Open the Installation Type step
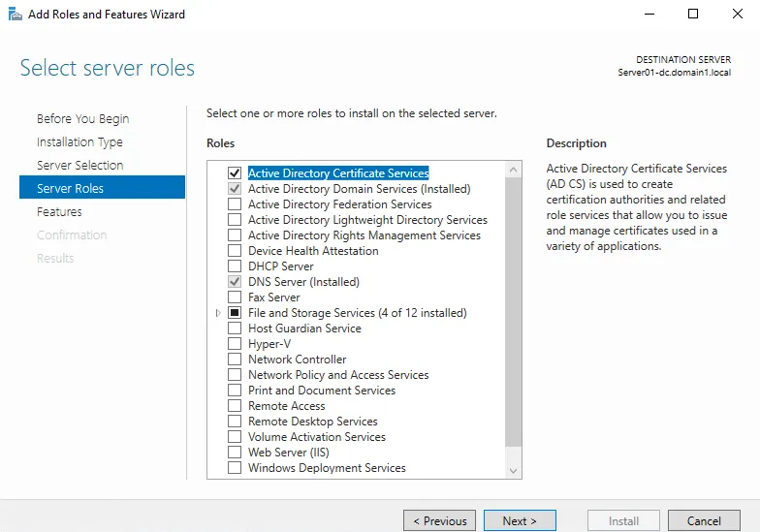This screenshot has width=760, height=532. point(79,142)
